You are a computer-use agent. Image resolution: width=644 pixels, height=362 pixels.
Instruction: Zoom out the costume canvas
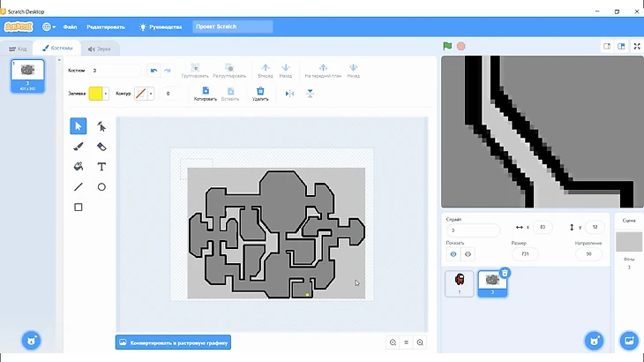coord(393,343)
